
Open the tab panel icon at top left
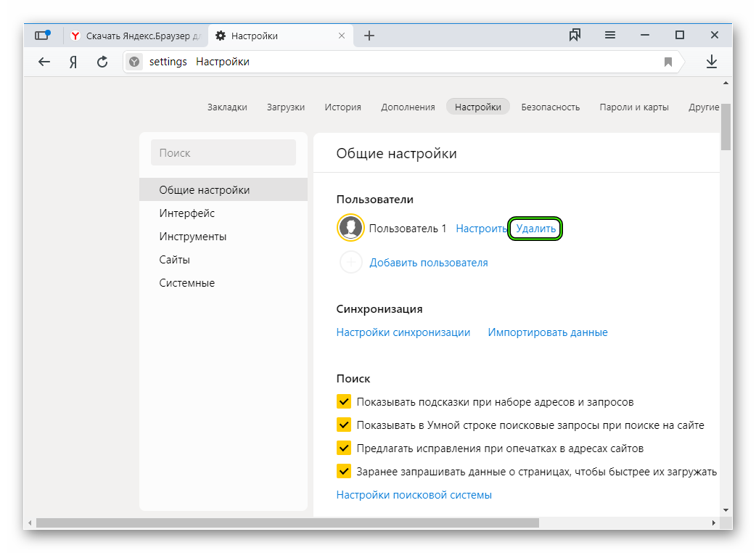[42, 35]
